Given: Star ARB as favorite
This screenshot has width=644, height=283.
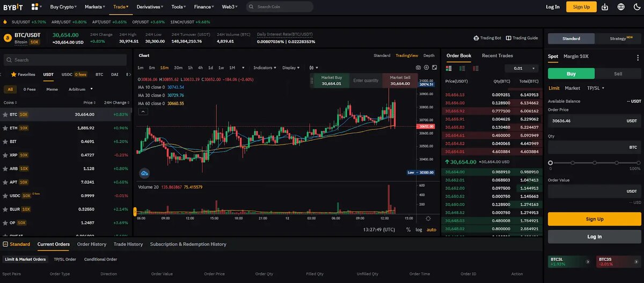Looking at the screenshot, I should 5,168.
